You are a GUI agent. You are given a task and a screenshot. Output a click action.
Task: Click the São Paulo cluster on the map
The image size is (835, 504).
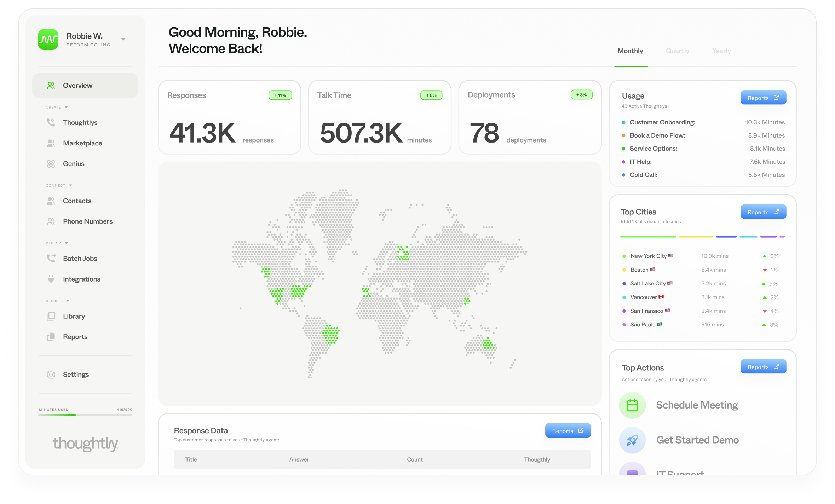pos(331,334)
